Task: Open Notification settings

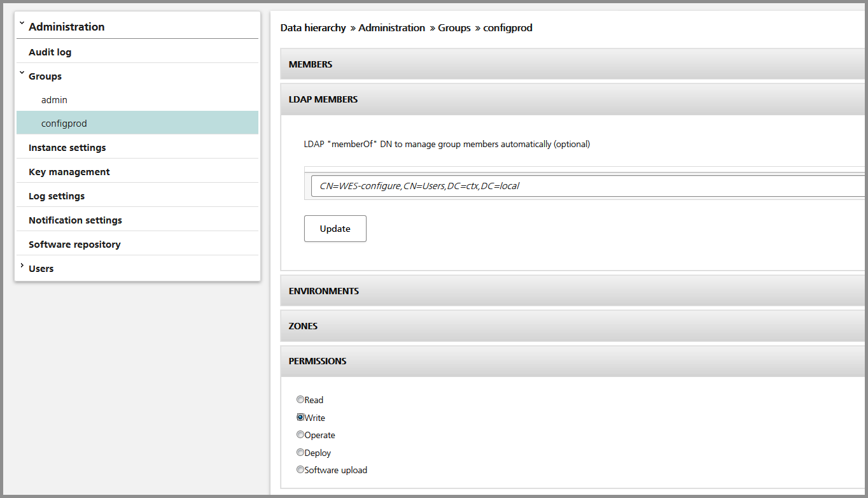Action: 75,220
